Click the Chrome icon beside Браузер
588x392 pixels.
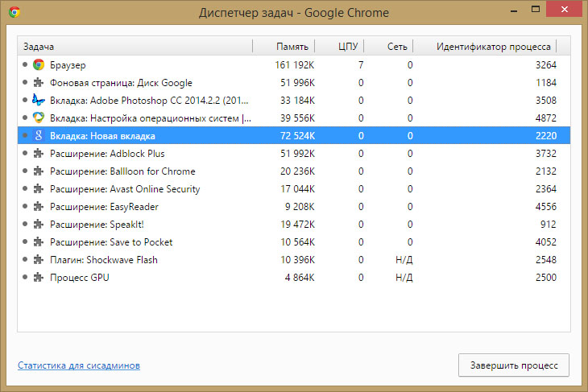[x=38, y=65]
